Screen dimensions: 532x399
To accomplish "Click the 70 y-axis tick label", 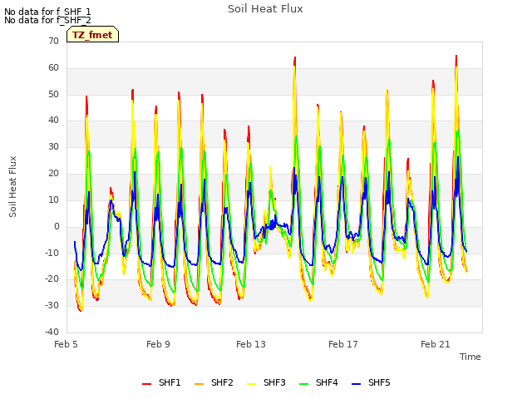I will coord(53,41).
